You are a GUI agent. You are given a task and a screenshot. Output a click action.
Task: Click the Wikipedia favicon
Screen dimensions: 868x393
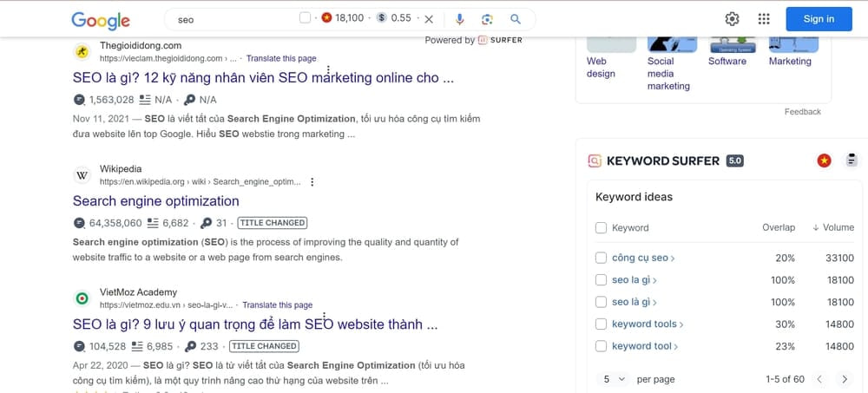coord(82,175)
